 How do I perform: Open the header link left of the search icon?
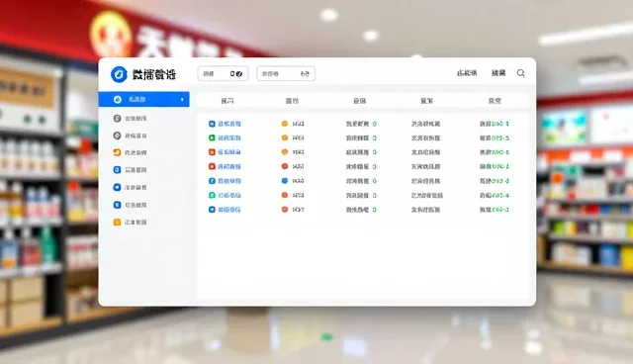pyautogui.click(x=498, y=73)
